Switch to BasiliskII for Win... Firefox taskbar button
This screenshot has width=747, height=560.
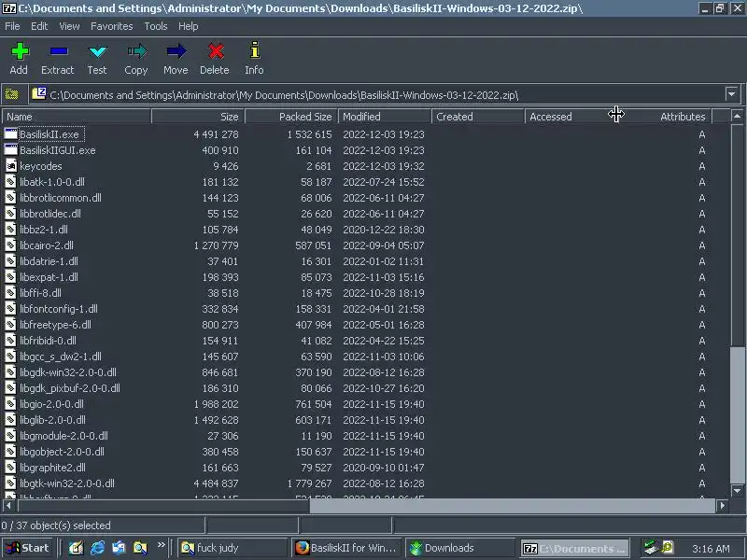click(x=346, y=548)
